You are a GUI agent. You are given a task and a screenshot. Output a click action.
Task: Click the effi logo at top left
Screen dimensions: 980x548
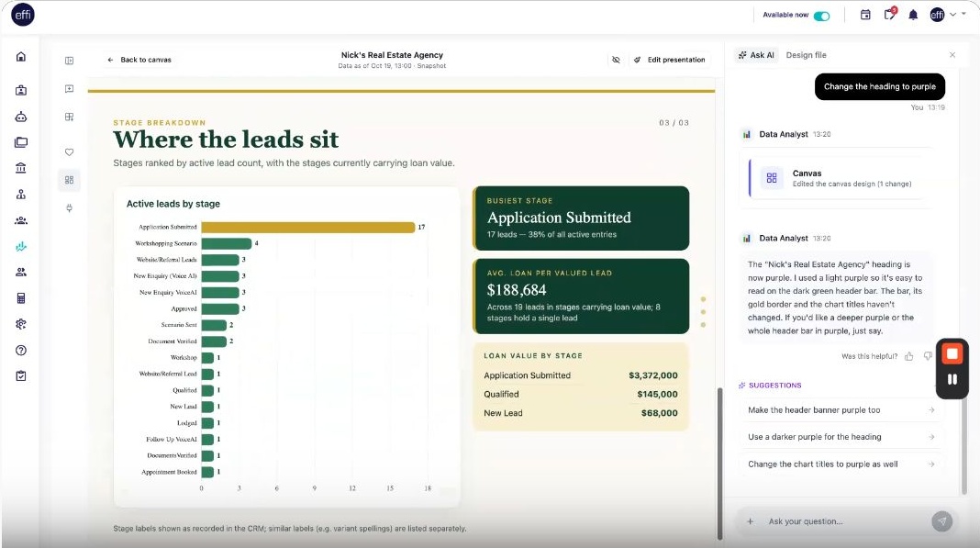(23, 15)
